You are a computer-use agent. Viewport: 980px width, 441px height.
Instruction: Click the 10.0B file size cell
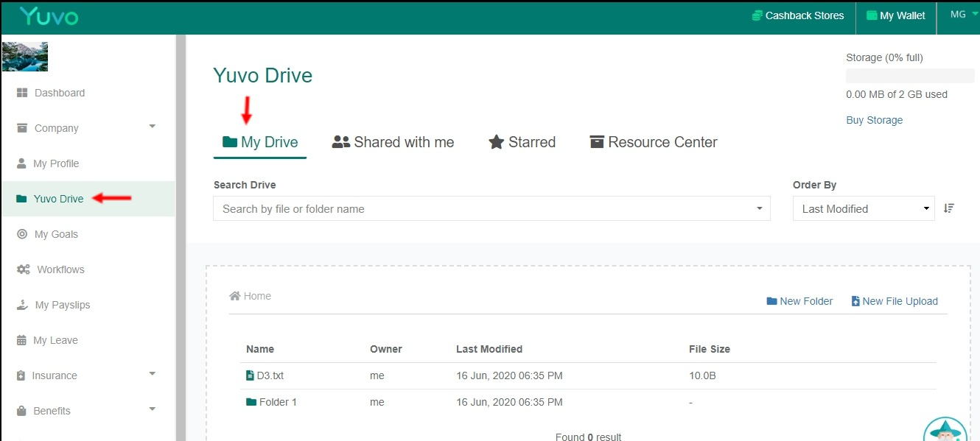[x=702, y=375]
